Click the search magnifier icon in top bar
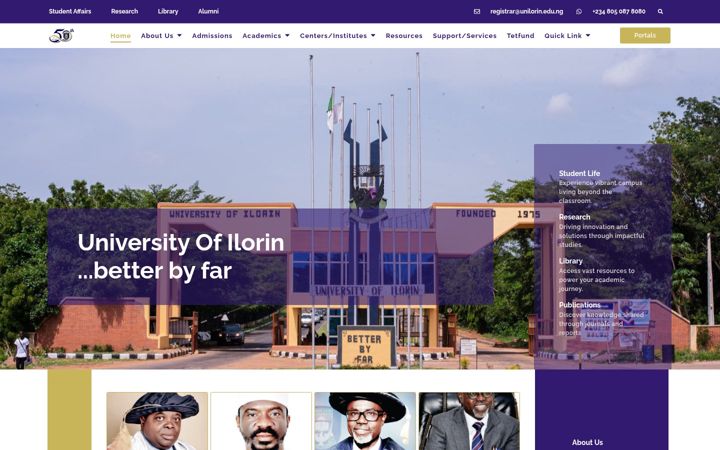Viewport: 720px width, 450px height. click(660, 11)
